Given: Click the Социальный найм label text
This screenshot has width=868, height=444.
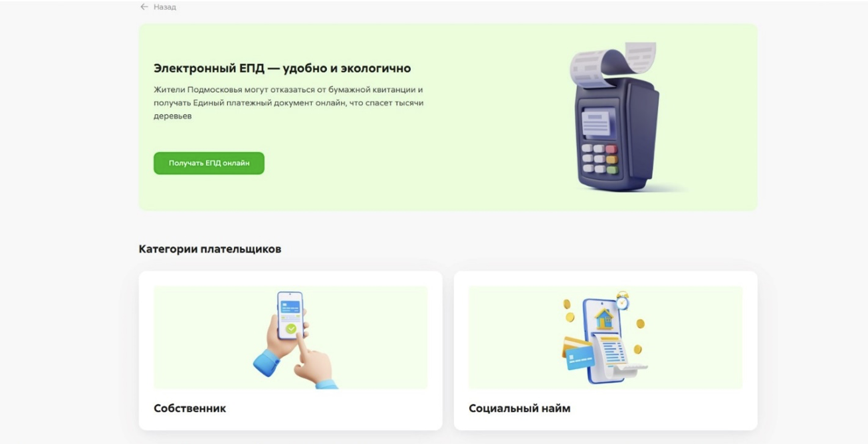Looking at the screenshot, I should click(x=519, y=408).
